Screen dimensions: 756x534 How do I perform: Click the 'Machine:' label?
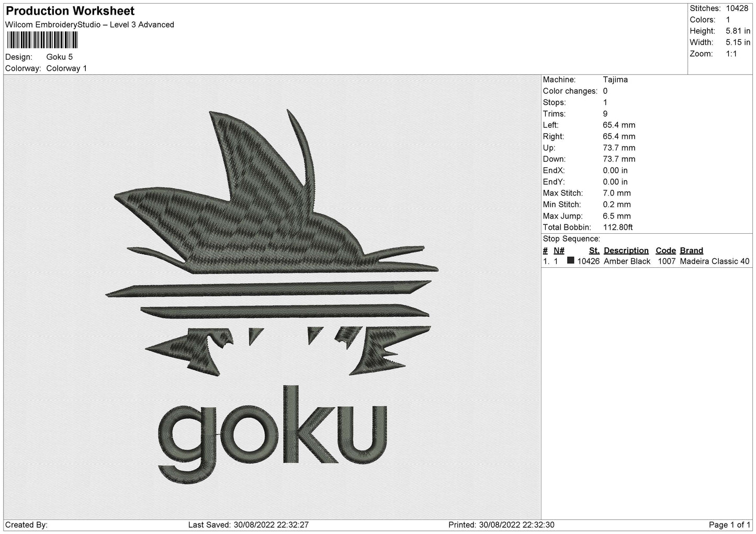(559, 79)
